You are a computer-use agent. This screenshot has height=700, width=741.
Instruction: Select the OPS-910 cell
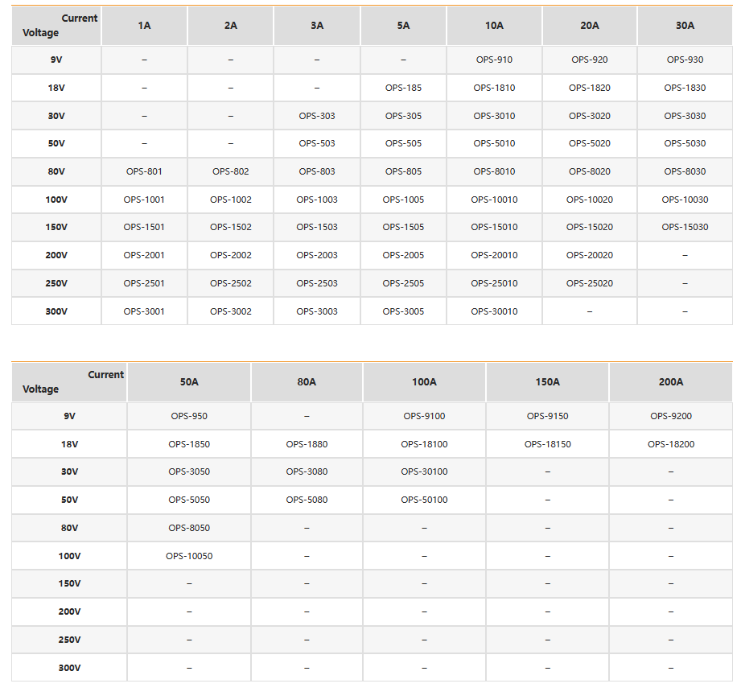[x=494, y=60]
